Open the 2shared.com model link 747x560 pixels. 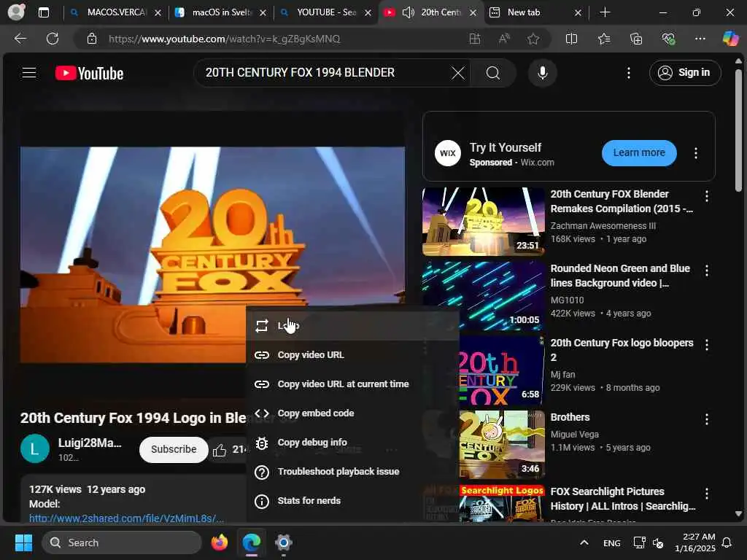tap(126, 518)
